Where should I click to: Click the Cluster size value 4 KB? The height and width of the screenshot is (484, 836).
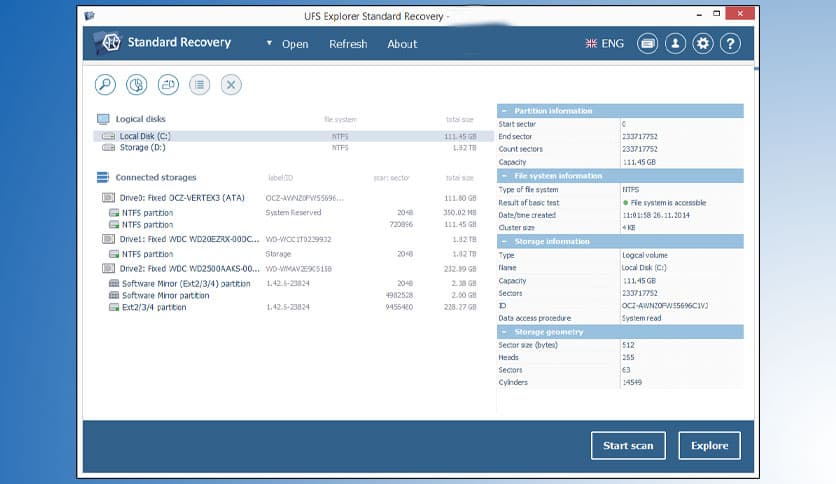point(629,228)
